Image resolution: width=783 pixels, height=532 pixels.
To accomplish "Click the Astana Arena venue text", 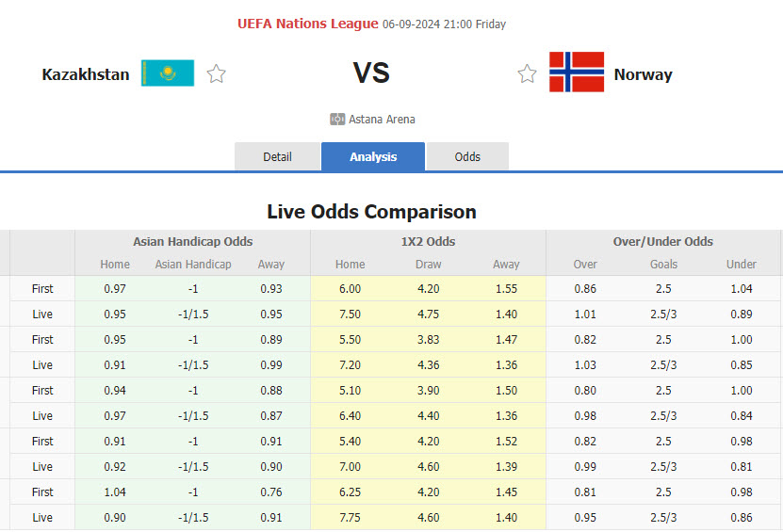I will tap(382, 120).
